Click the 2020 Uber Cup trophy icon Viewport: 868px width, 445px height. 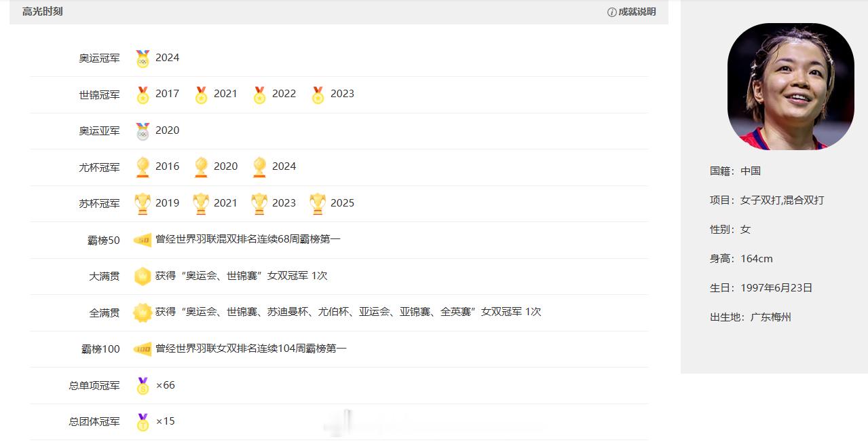click(201, 167)
